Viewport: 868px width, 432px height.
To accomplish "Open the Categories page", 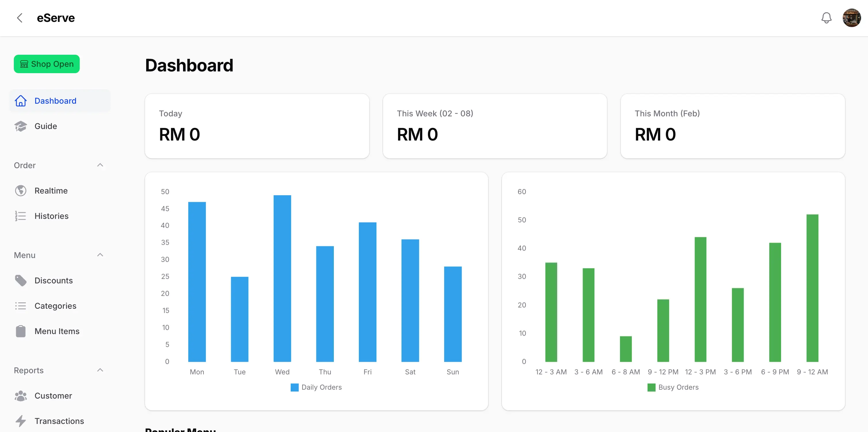I will (60, 306).
